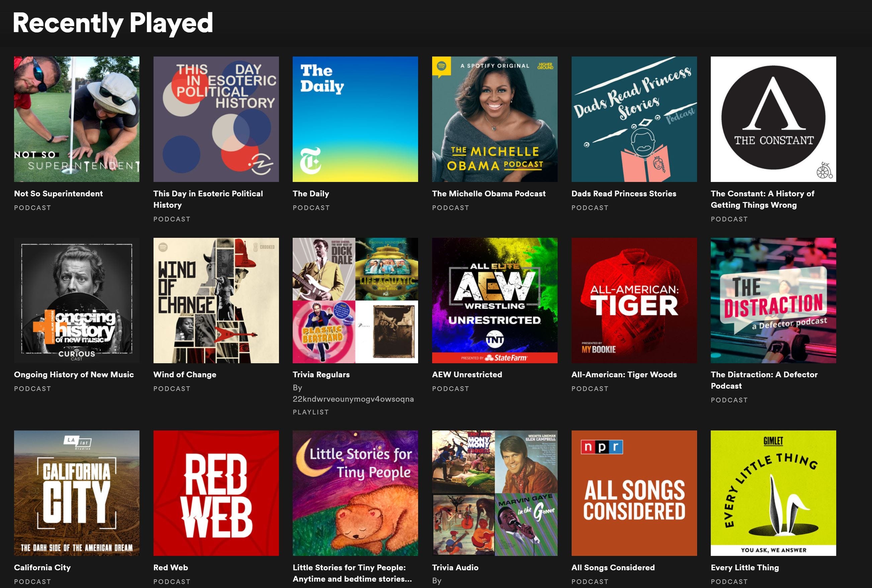Click PODCAST label under The Daily

tap(311, 207)
